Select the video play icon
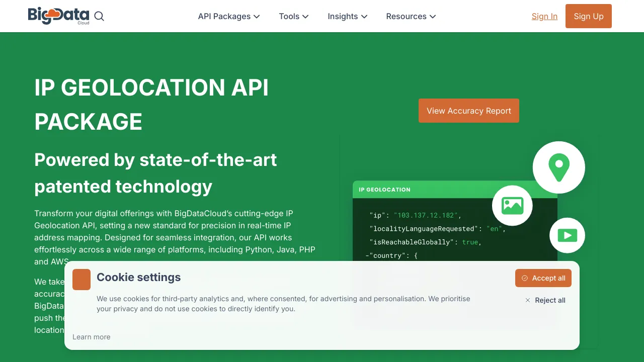This screenshot has height=362, width=644. point(568,235)
